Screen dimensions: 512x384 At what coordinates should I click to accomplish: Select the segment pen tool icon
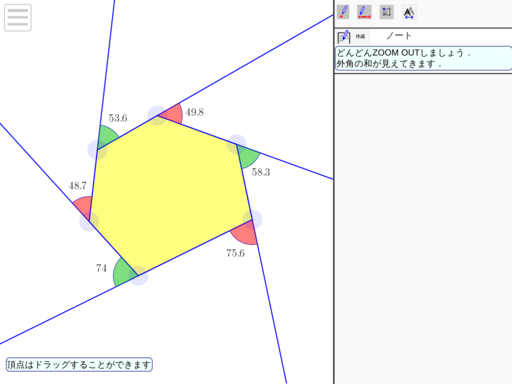[x=364, y=12]
